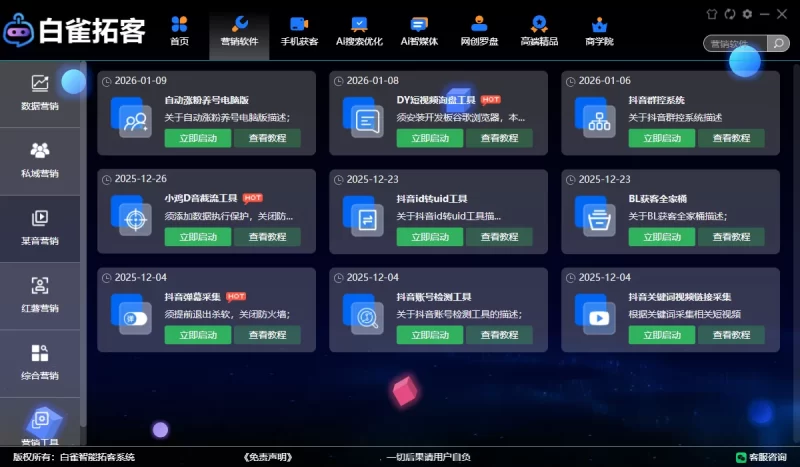View tutorial for 小鸡D音截流工具
Image resolution: width=800 pixels, height=467 pixels.
(267, 237)
